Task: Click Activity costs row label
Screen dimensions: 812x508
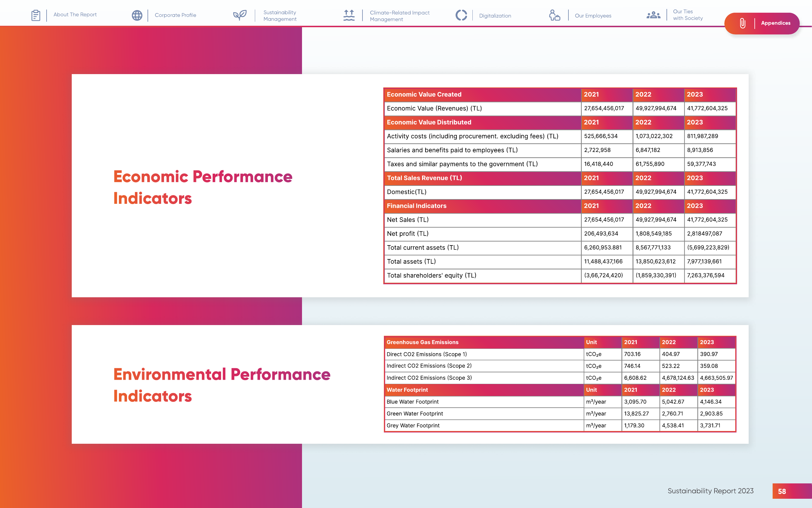Action: (472, 136)
